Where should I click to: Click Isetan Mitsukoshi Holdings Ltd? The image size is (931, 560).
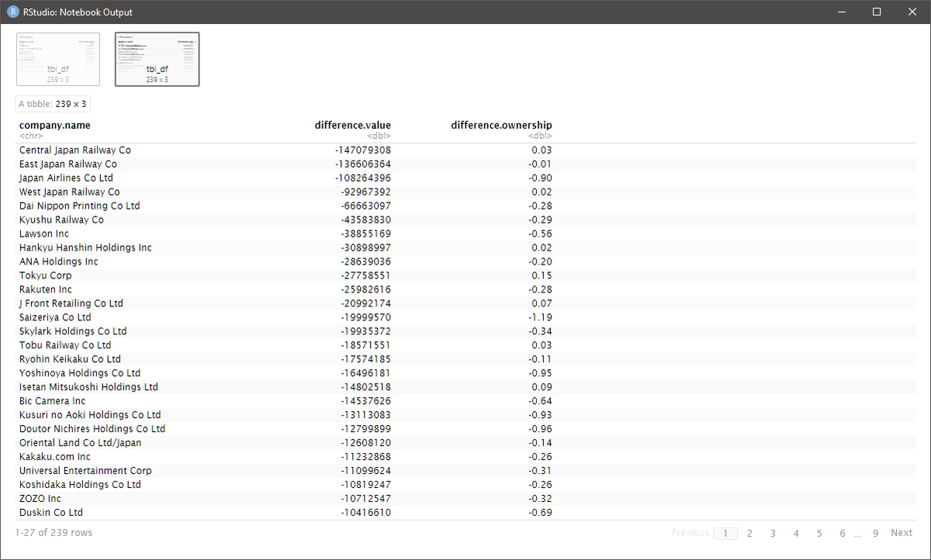[x=88, y=387]
